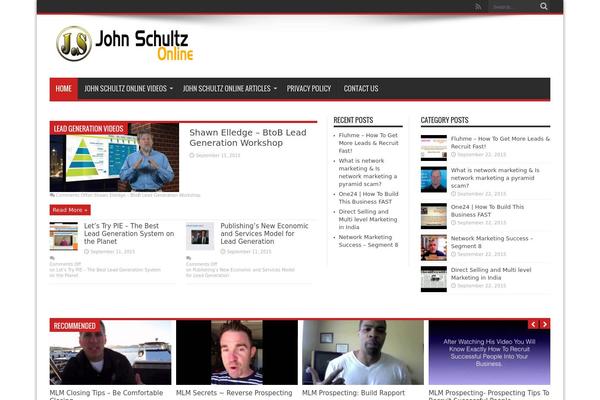Screen dimensions: 600x400
Task: Open MLM Secrets Reverse Prospecting thumbnail
Action: point(237,352)
